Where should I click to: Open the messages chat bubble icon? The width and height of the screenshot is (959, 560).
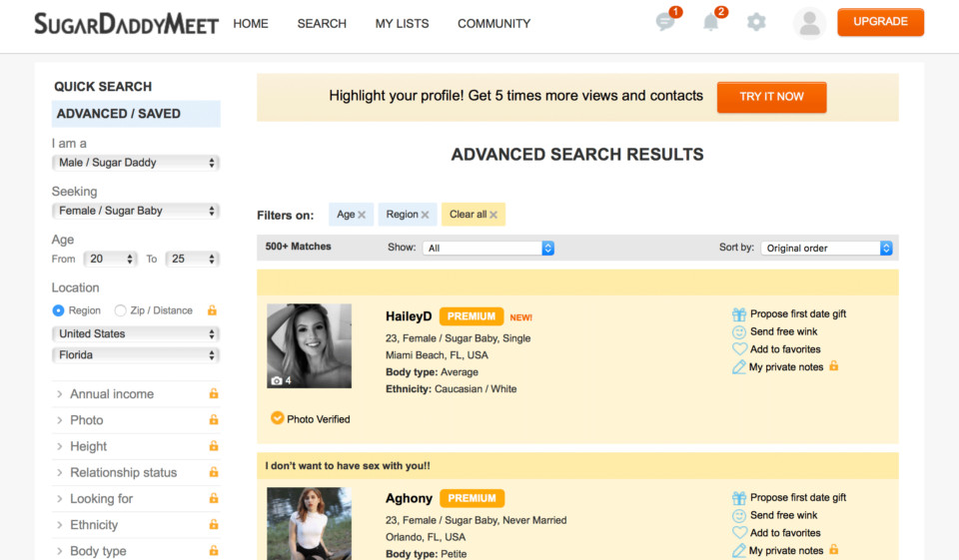click(x=665, y=22)
